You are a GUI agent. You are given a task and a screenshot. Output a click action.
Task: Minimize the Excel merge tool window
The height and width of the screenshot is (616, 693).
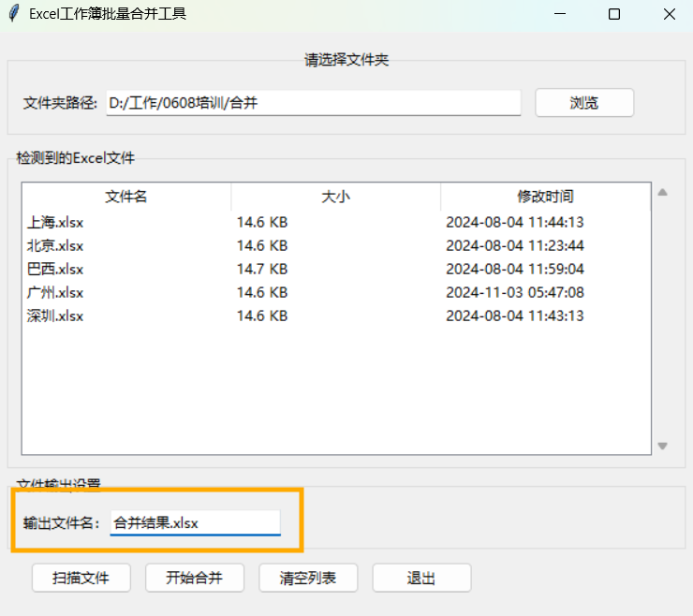click(x=560, y=14)
